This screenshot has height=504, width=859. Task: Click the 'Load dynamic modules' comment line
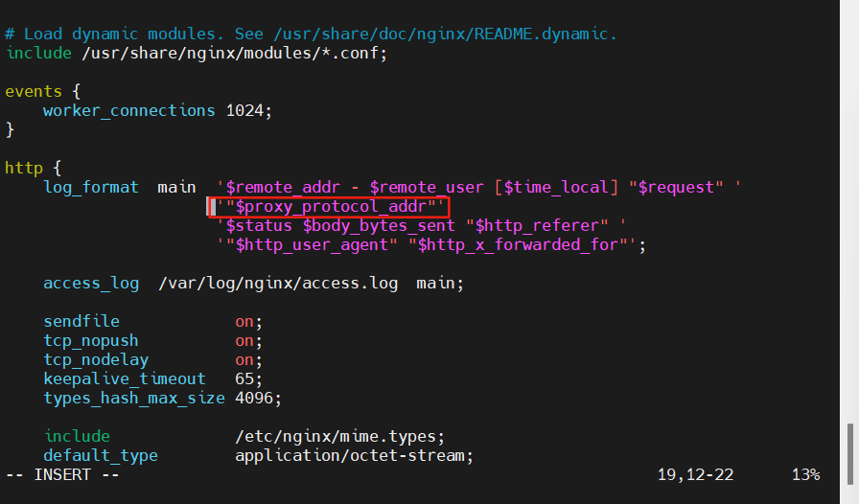pos(312,34)
